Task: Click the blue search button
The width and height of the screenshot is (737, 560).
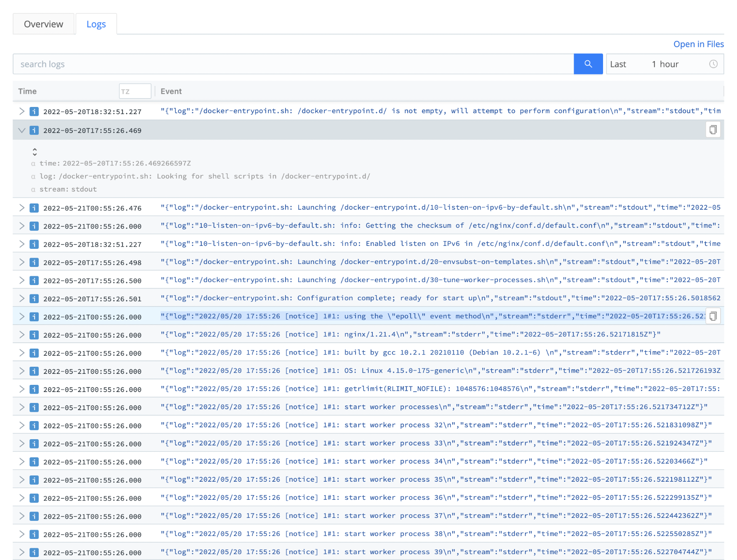Action: tap(588, 64)
